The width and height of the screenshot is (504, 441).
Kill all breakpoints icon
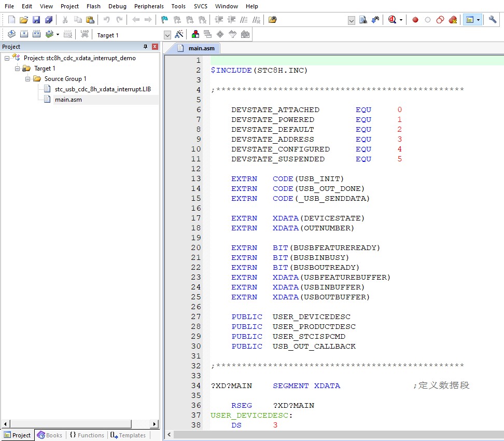(453, 20)
